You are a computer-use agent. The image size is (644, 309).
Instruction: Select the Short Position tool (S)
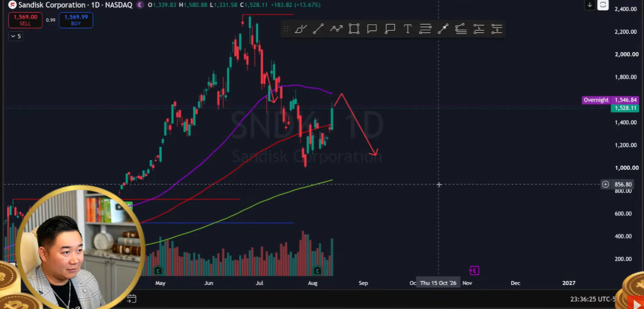[496, 29]
